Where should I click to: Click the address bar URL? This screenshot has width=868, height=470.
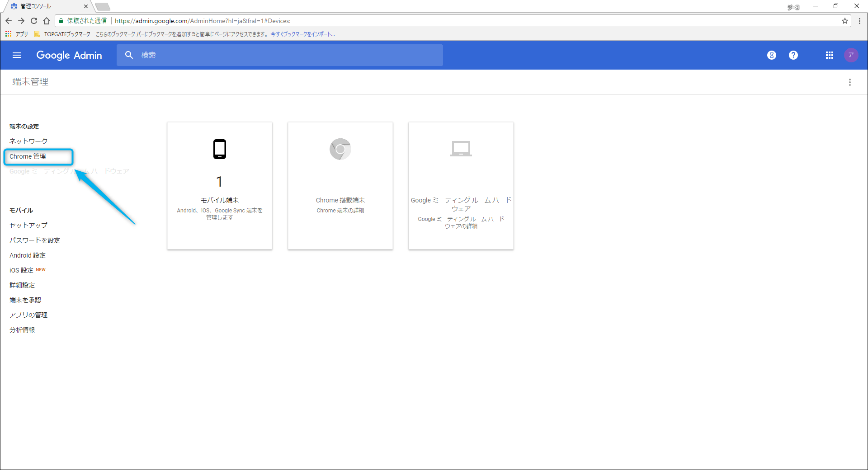tap(203, 21)
